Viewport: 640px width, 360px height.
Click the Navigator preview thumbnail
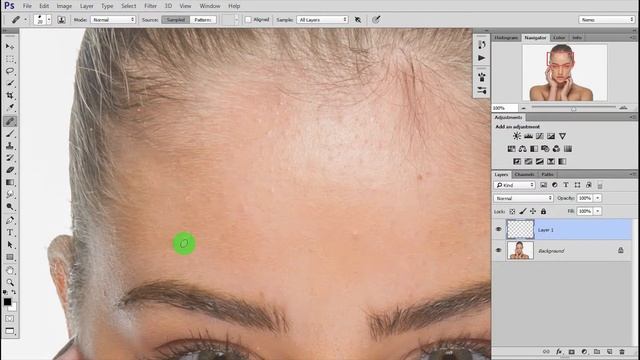[x=564, y=73]
